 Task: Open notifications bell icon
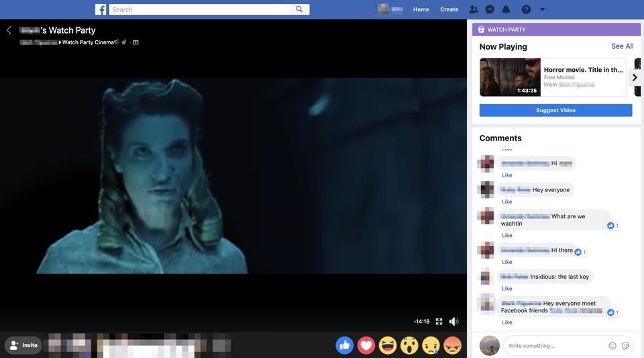pyautogui.click(x=506, y=9)
